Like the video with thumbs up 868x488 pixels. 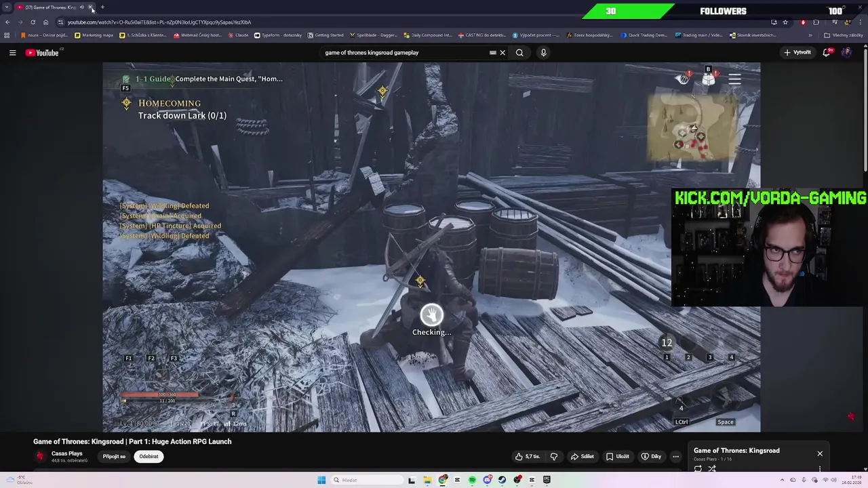point(528,456)
